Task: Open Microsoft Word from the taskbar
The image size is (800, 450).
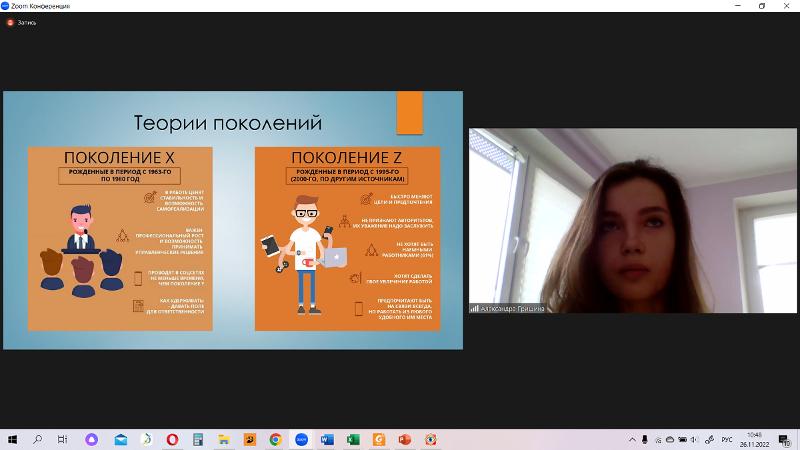Action: click(x=327, y=439)
